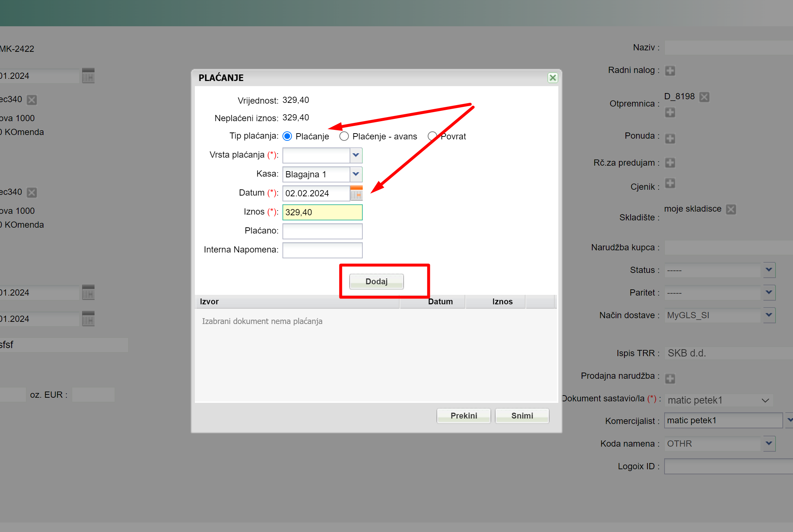Image resolution: width=793 pixels, height=532 pixels.
Task: Open the Datum calendar picker in dialog
Action: pyautogui.click(x=356, y=193)
